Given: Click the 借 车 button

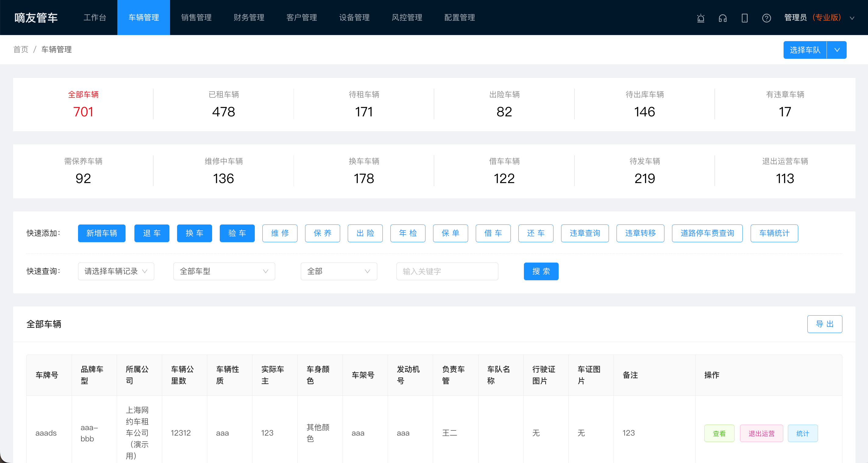Looking at the screenshot, I should 493,233.
